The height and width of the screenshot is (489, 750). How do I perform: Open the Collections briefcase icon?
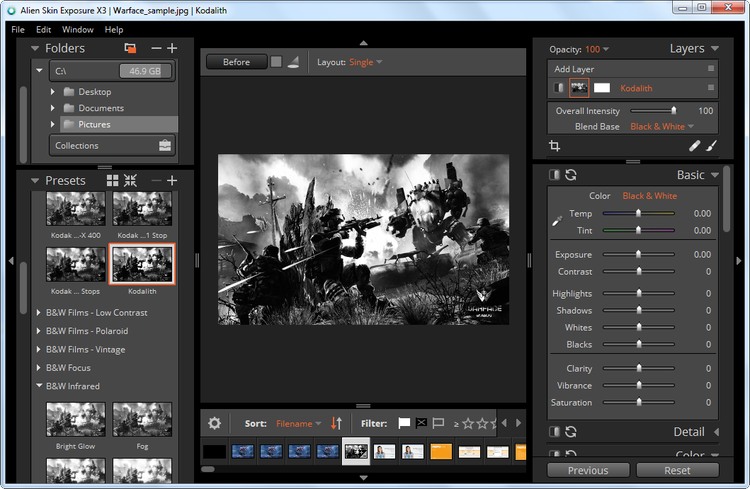coord(165,146)
